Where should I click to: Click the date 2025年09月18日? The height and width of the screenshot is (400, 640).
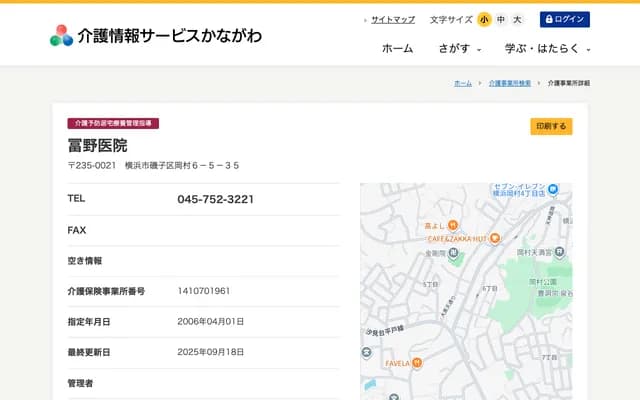[x=211, y=352]
